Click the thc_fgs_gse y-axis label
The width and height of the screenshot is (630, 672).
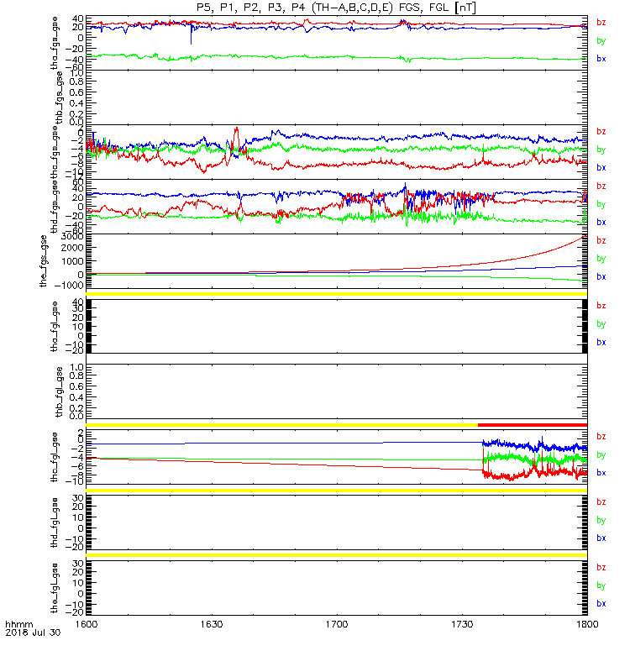pos(55,152)
